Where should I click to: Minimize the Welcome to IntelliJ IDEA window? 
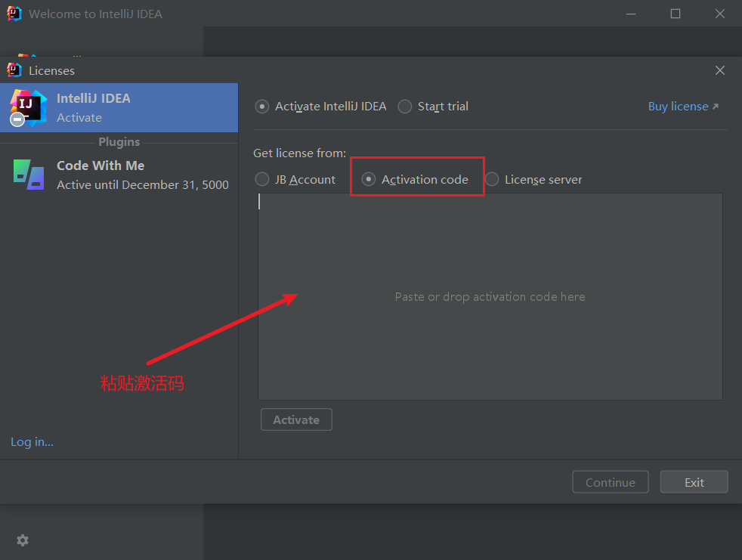(631, 14)
